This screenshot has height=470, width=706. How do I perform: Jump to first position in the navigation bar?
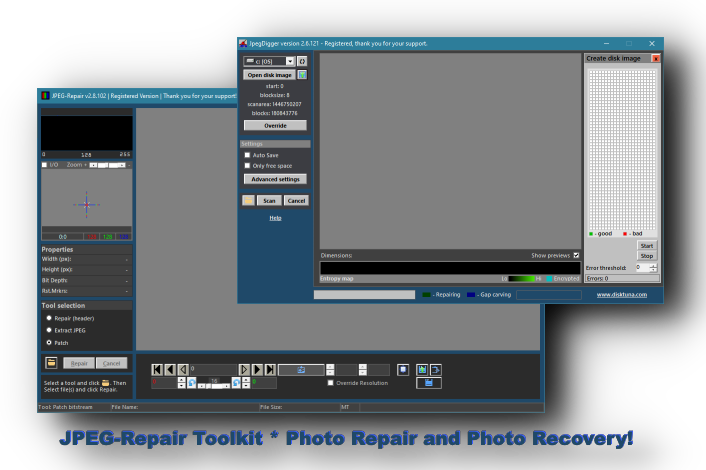(156, 369)
